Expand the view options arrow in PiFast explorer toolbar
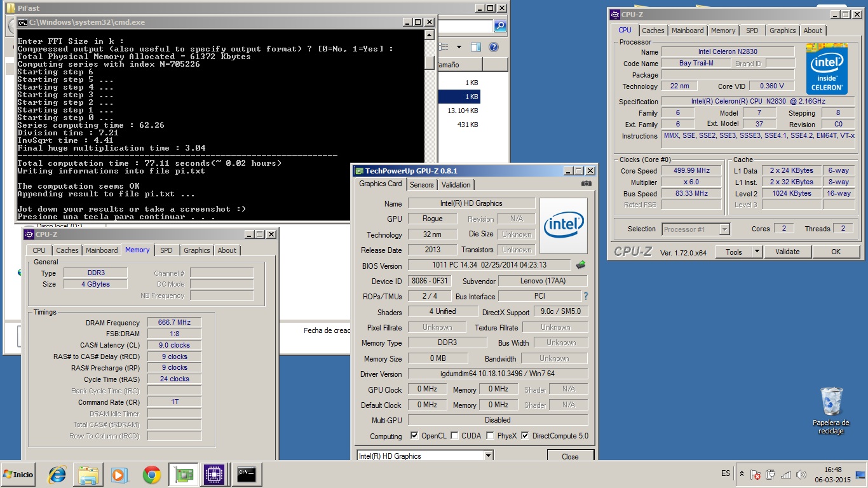This screenshot has height=488, width=868. [x=459, y=47]
